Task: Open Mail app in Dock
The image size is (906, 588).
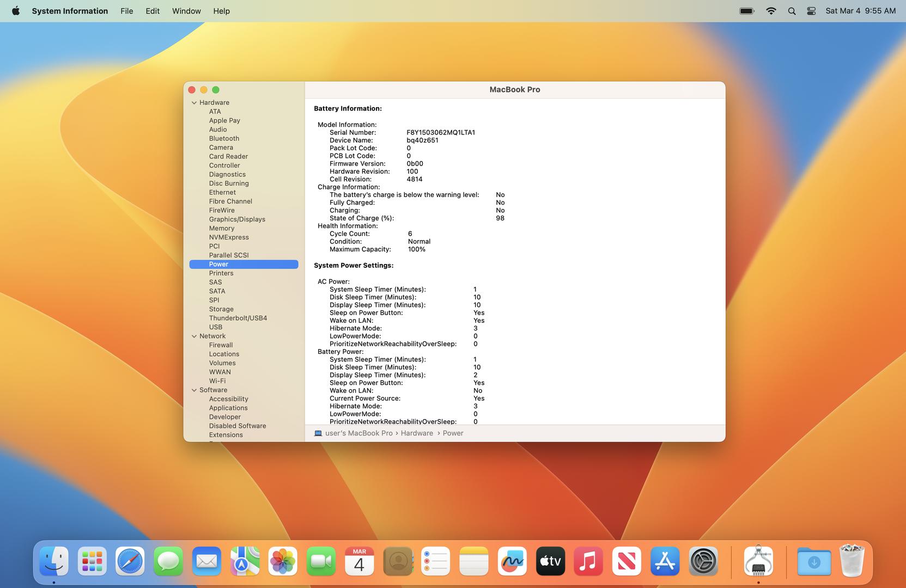Action: pos(206,561)
